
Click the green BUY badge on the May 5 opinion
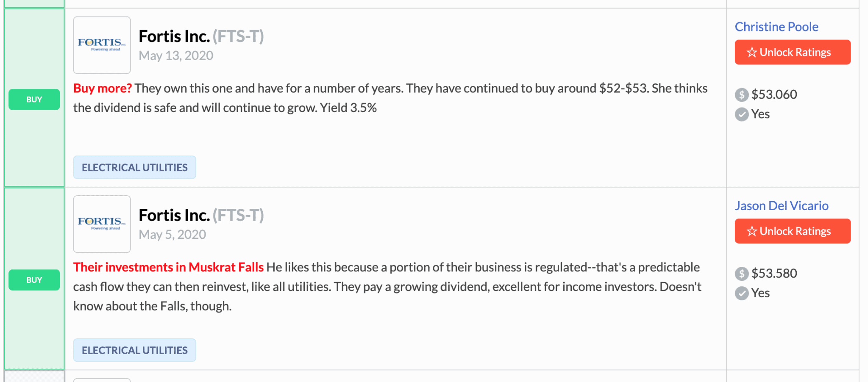[x=34, y=280]
